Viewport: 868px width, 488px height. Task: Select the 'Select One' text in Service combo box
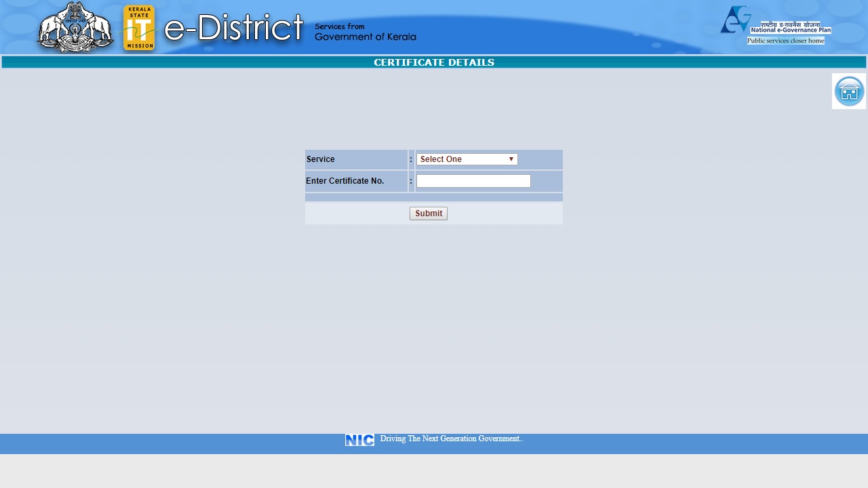pyautogui.click(x=441, y=159)
